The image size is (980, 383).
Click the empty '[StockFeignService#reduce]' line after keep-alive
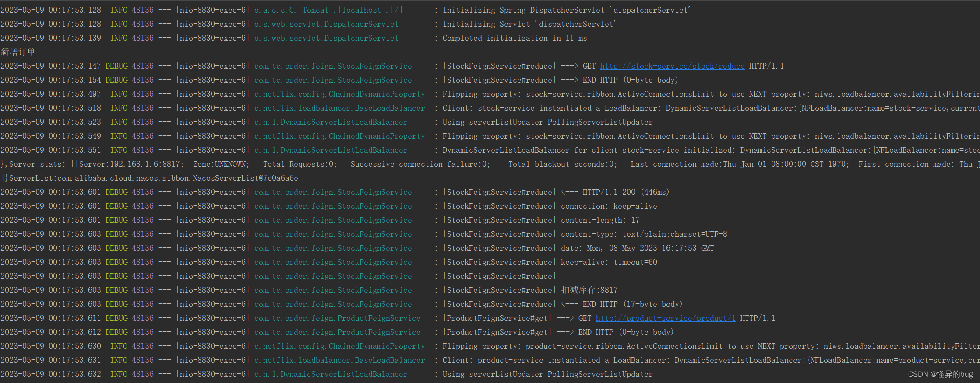pyautogui.click(x=499, y=276)
